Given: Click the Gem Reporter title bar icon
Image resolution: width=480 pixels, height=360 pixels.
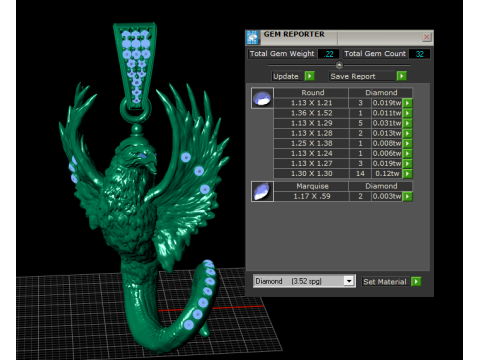Looking at the screenshot, I should click(x=252, y=37).
